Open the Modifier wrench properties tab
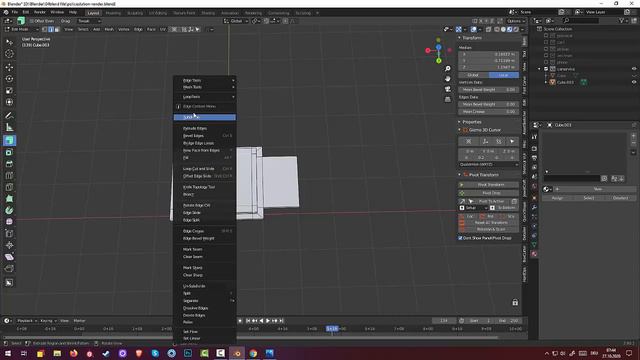The height and width of the screenshot is (360, 640). point(534,207)
